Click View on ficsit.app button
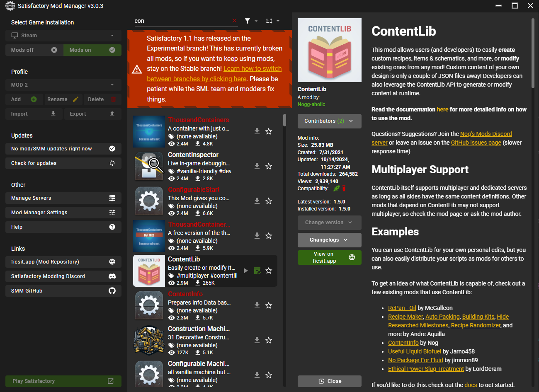 (x=330, y=257)
